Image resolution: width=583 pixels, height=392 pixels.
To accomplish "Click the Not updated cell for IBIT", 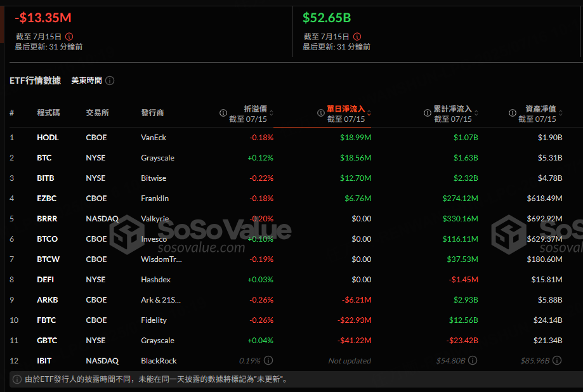I will 350,361.
